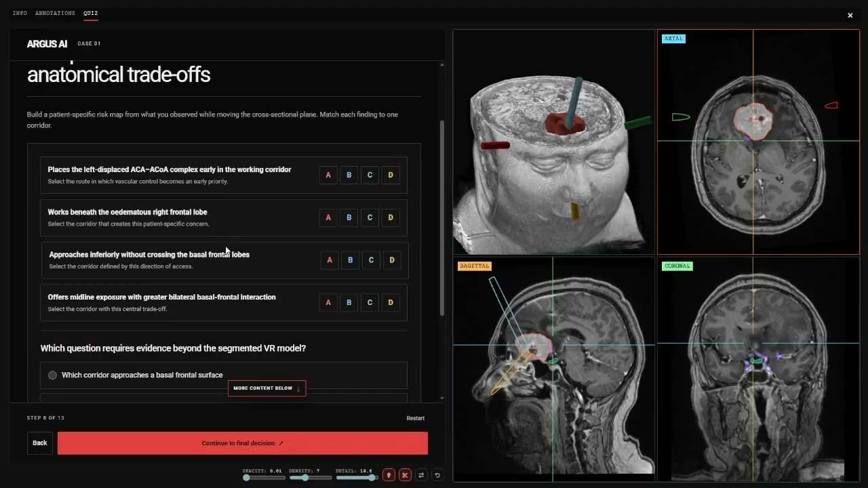Viewport: 868px width, 488px height.
Task: Close the quiz overlay with the X
Action: point(850,16)
